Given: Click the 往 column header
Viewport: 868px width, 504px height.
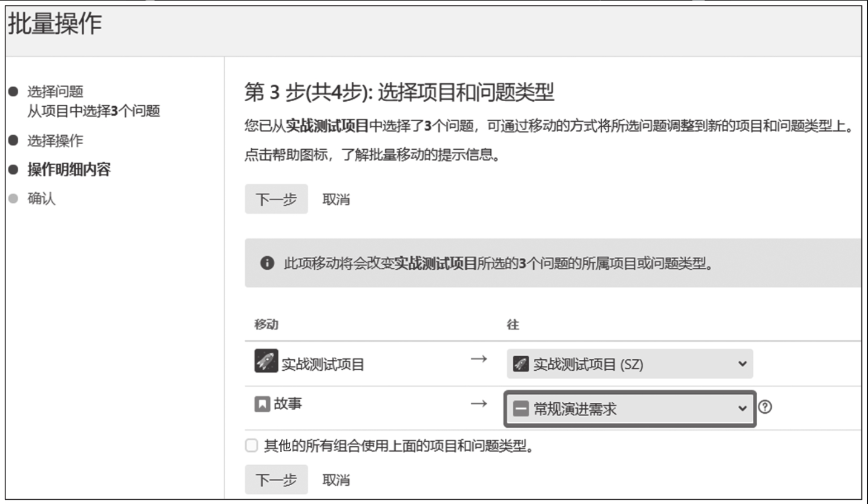Looking at the screenshot, I should (513, 325).
